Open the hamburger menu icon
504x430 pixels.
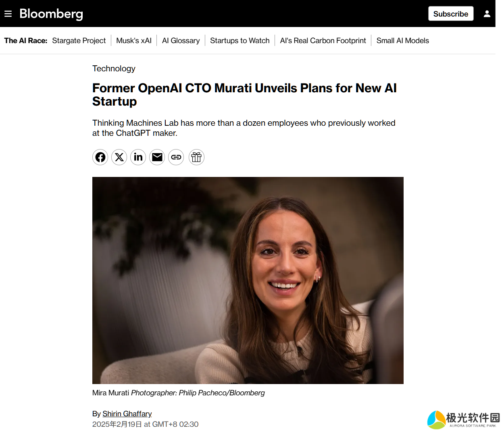click(x=8, y=14)
